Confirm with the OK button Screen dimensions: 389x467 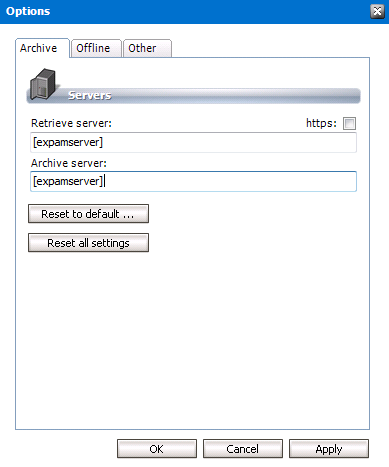click(157, 449)
